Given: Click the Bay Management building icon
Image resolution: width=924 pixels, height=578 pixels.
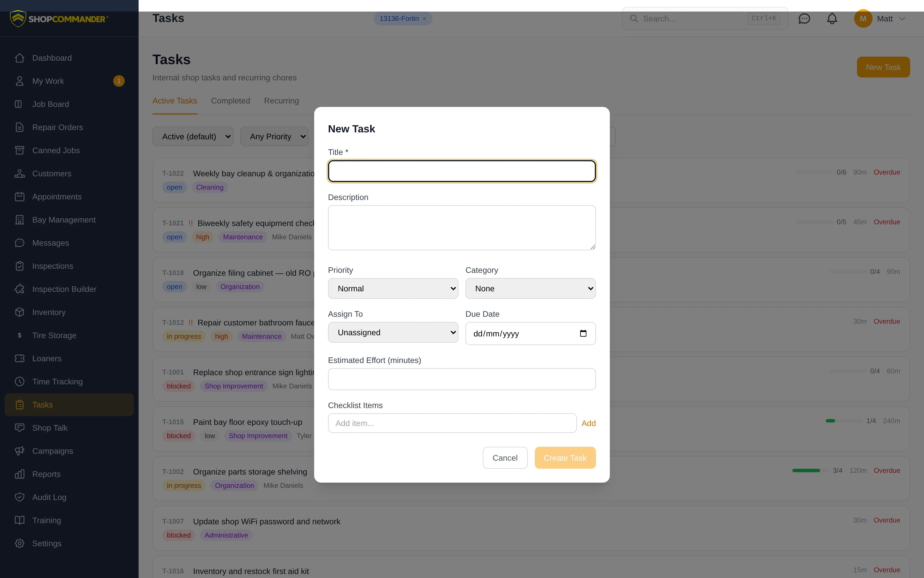Looking at the screenshot, I should (19, 220).
